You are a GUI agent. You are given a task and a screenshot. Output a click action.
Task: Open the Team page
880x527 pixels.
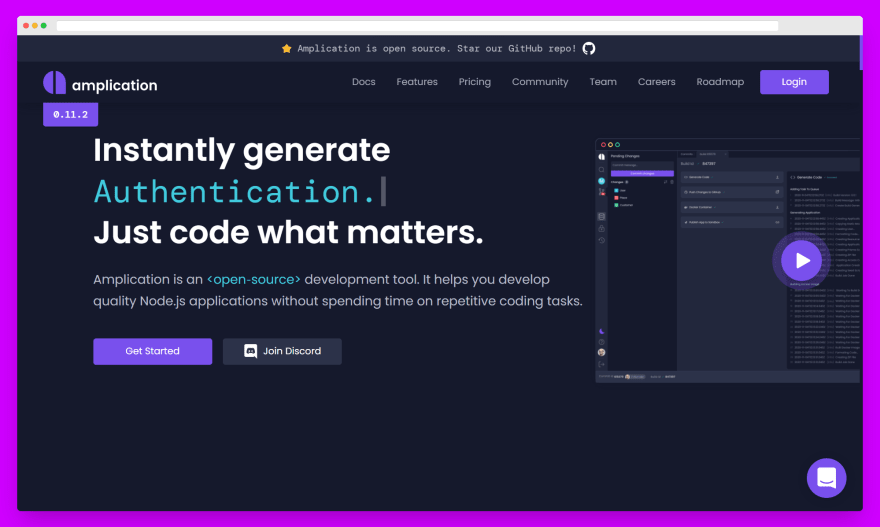pyautogui.click(x=603, y=82)
